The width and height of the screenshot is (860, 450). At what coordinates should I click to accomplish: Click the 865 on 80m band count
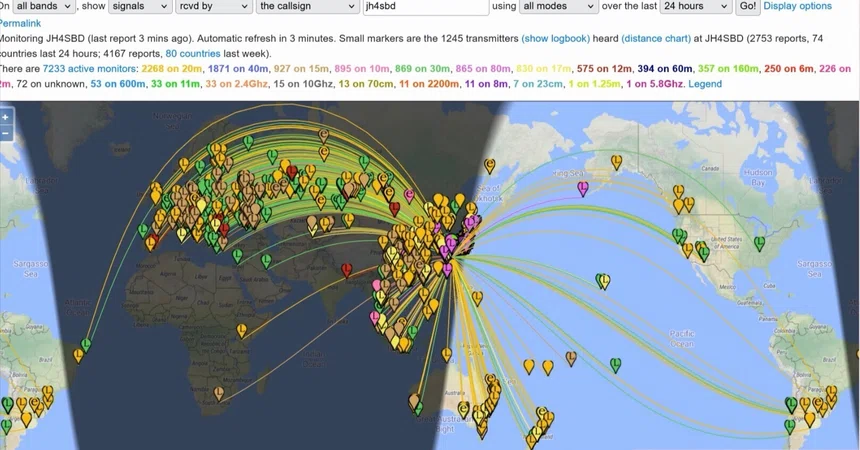click(x=483, y=69)
